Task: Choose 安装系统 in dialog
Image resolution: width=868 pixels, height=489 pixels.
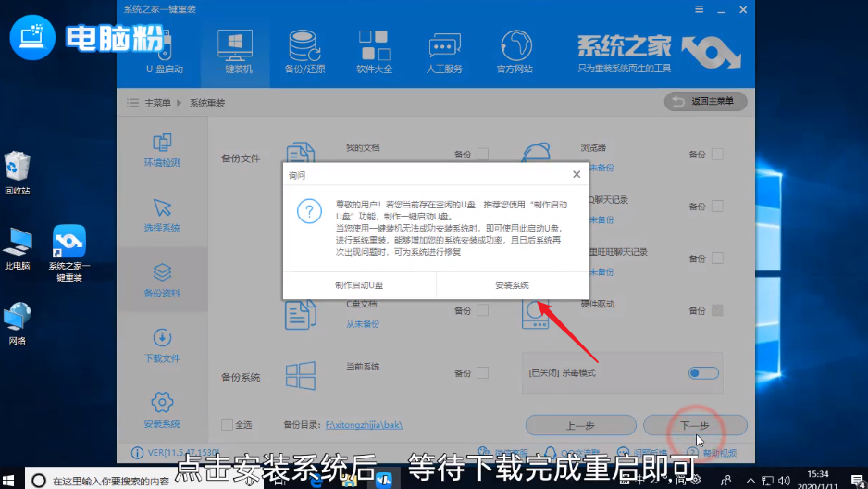Action: (512, 285)
